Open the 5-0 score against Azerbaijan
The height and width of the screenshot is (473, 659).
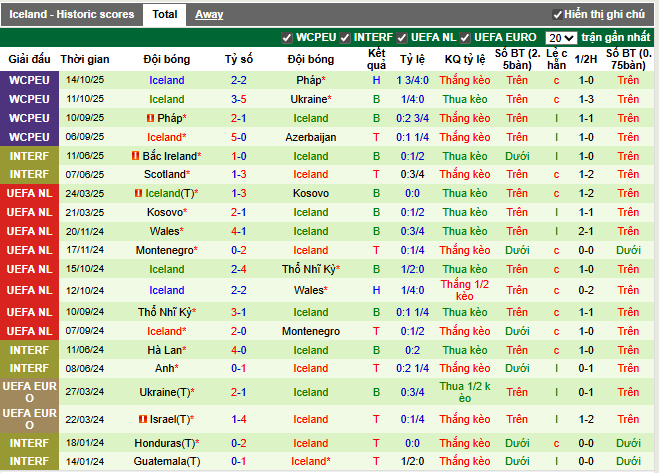239,137
